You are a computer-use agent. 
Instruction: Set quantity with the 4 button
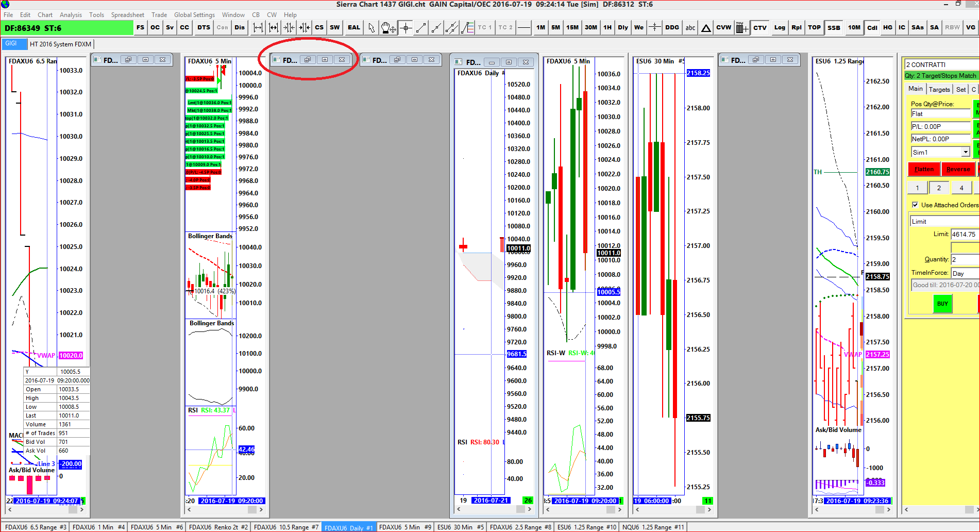click(961, 188)
